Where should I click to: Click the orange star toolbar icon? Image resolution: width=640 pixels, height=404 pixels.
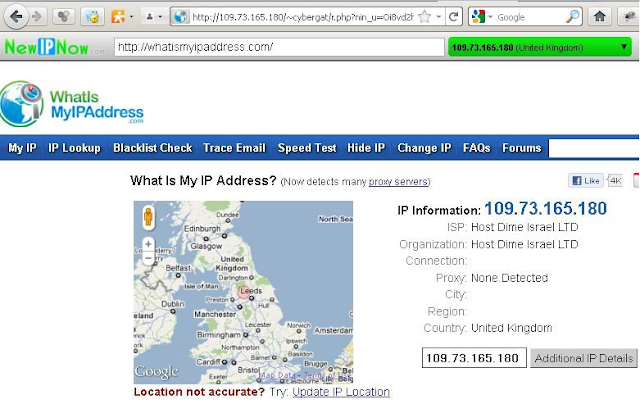coord(118,17)
